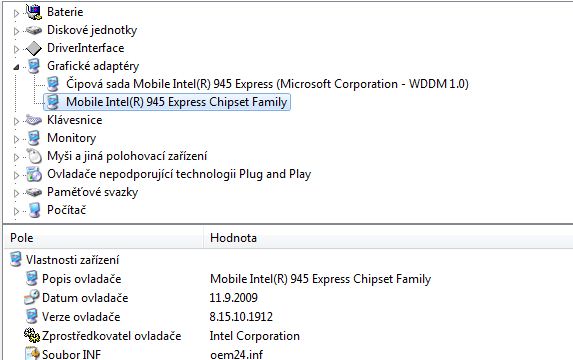Expand the DriverInterface node

pos(16,49)
